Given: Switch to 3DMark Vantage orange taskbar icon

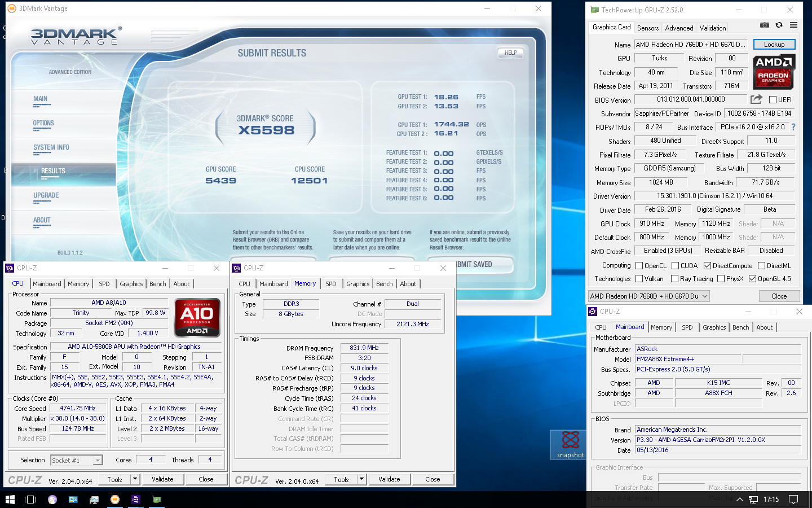Looking at the screenshot, I should coord(114,499).
